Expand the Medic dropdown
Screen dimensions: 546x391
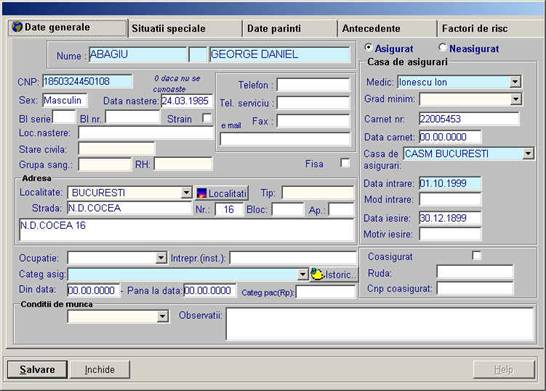(515, 82)
